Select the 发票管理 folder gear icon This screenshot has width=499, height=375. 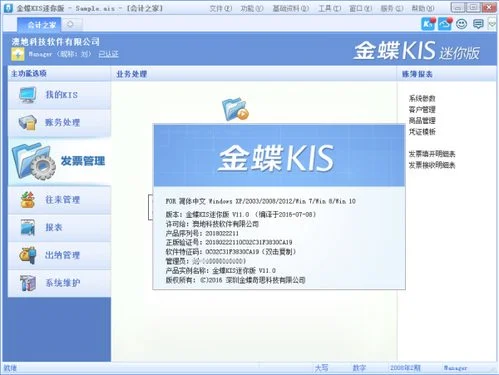[x=33, y=161]
